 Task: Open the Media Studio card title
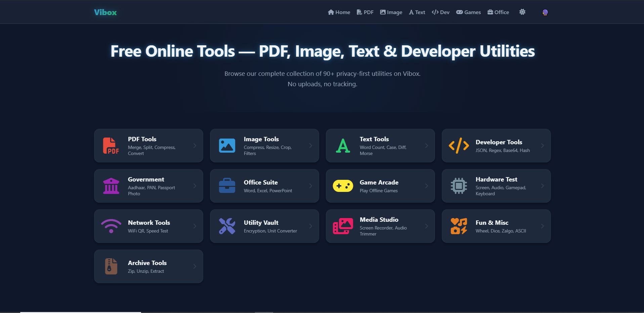pyautogui.click(x=379, y=220)
